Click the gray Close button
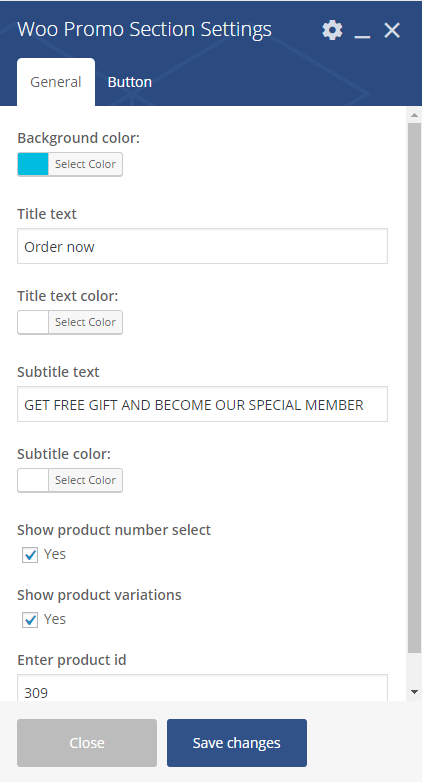The height and width of the screenshot is (782, 422). point(87,743)
